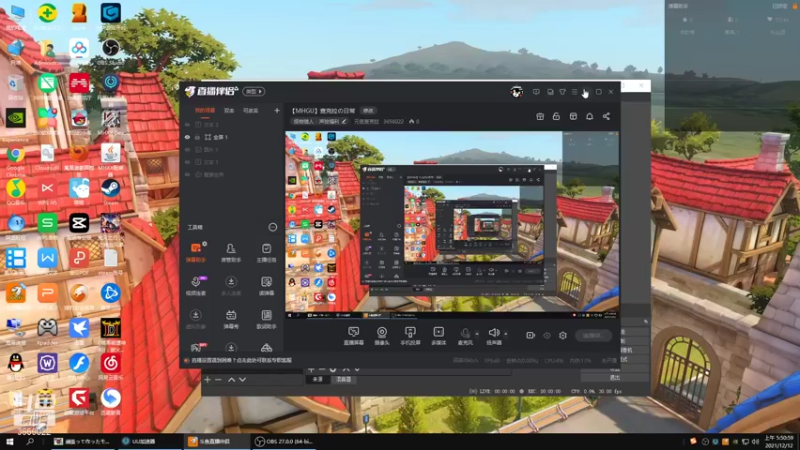Viewport: 800px width, 450px height.
Task: Click the add source plus button in OBS
Action: [207, 380]
